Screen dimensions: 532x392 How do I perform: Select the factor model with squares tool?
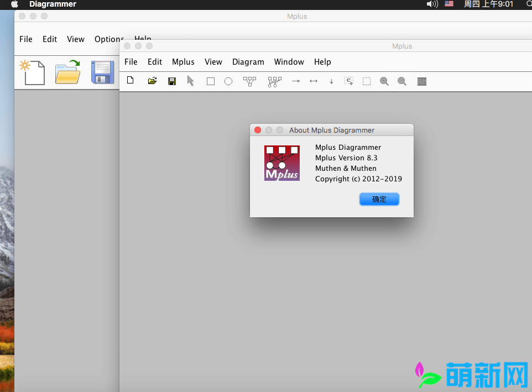pyautogui.click(x=250, y=81)
